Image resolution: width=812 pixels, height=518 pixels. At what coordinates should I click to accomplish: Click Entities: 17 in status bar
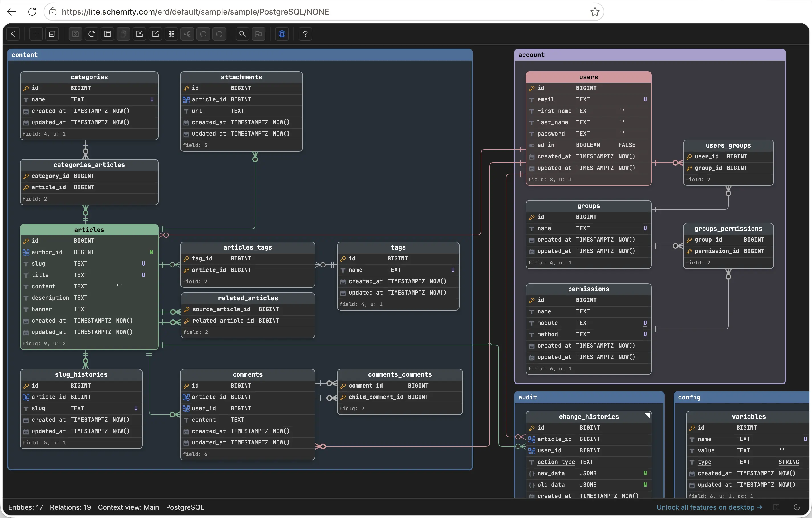point(26,507)
